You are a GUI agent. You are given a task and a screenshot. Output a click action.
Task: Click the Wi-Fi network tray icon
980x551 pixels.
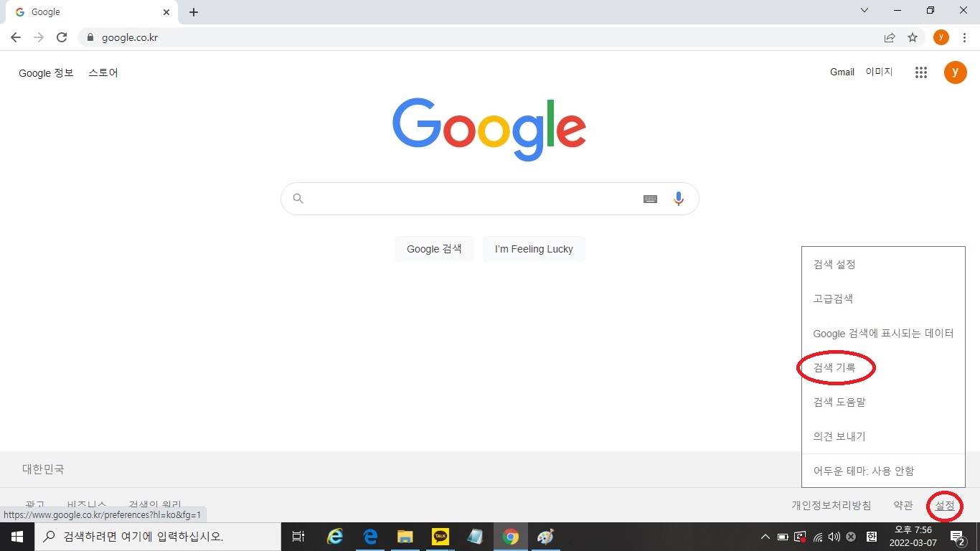(817, 537)
